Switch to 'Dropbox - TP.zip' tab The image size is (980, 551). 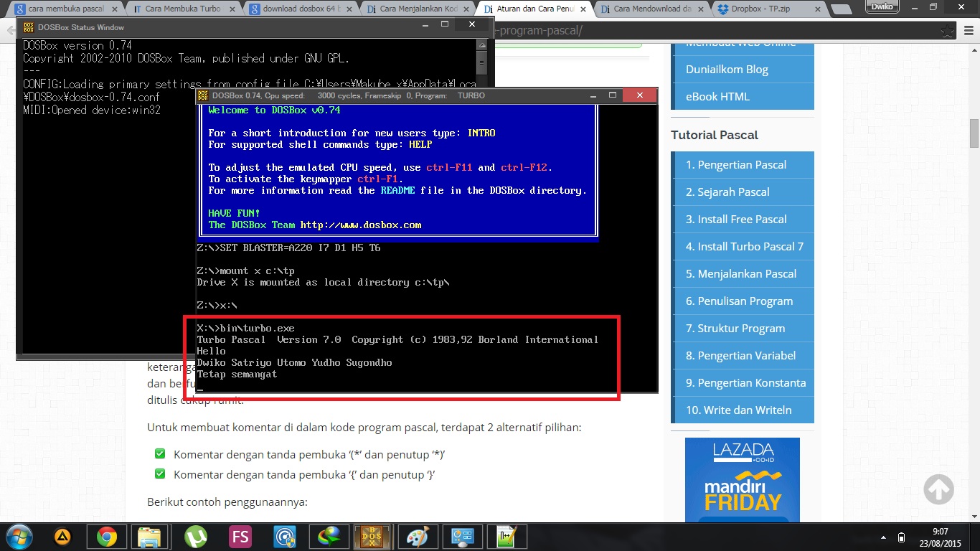(x=767, y=9)
